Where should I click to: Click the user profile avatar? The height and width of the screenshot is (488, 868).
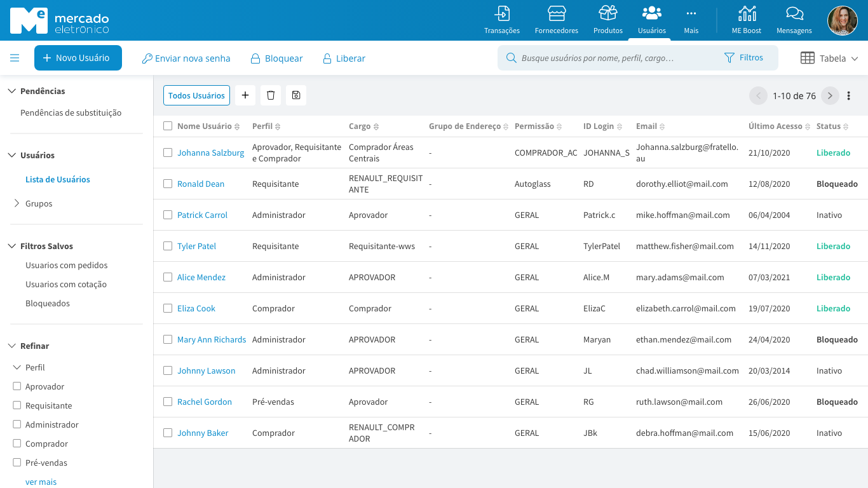point(843,20)
